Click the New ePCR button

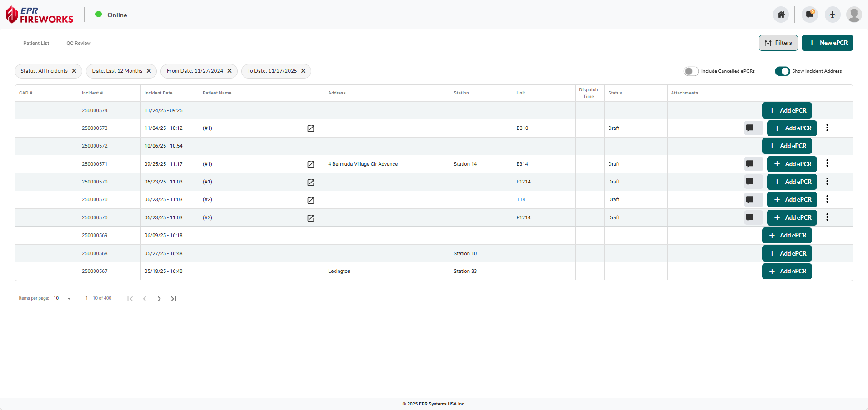[827, 43]
